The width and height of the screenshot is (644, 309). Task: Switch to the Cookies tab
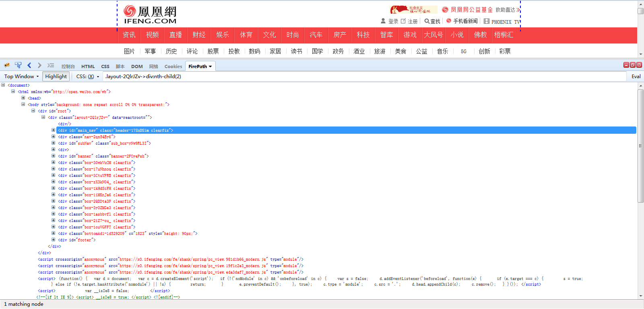[173, 66]
